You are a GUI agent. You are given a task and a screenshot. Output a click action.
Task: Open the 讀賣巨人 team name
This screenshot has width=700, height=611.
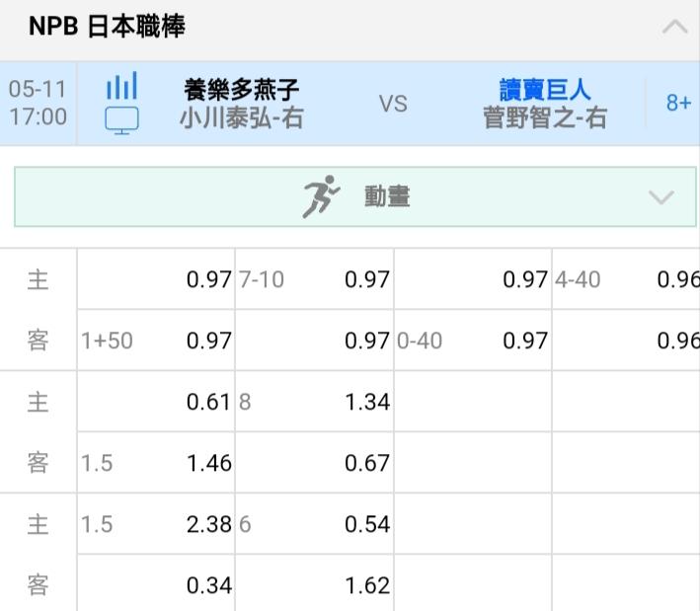click(544, 89)
